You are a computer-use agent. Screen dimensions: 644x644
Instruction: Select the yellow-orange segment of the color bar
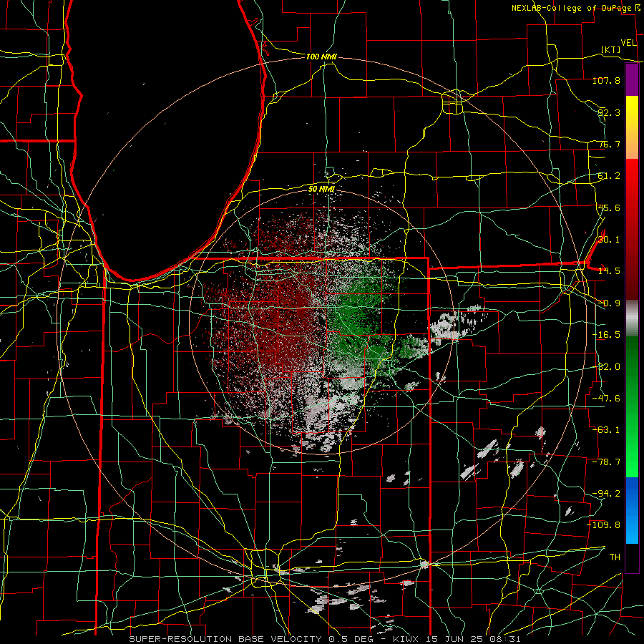click(x=632, y=127)
